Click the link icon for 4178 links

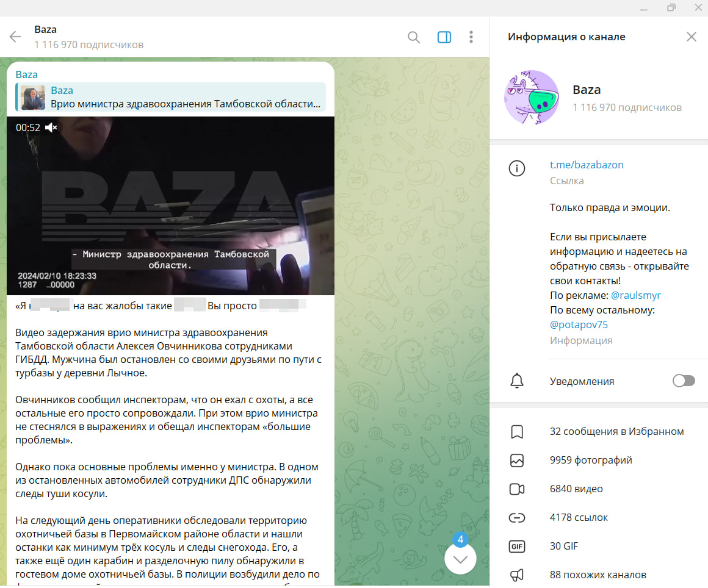click(517, 518)
